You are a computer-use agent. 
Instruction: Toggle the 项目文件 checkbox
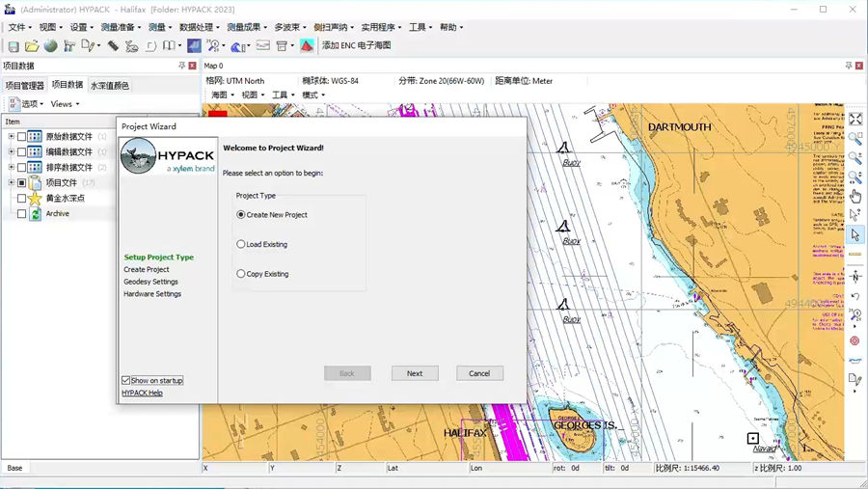pyautogui.click(x=21, y=182)
